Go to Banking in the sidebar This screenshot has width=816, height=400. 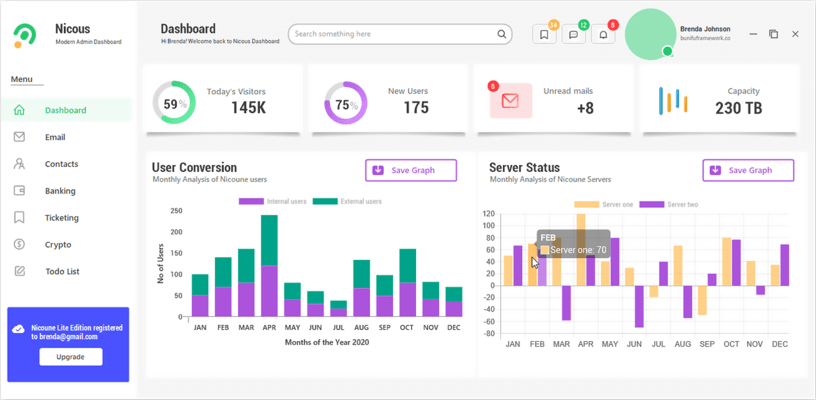point(60,191)
